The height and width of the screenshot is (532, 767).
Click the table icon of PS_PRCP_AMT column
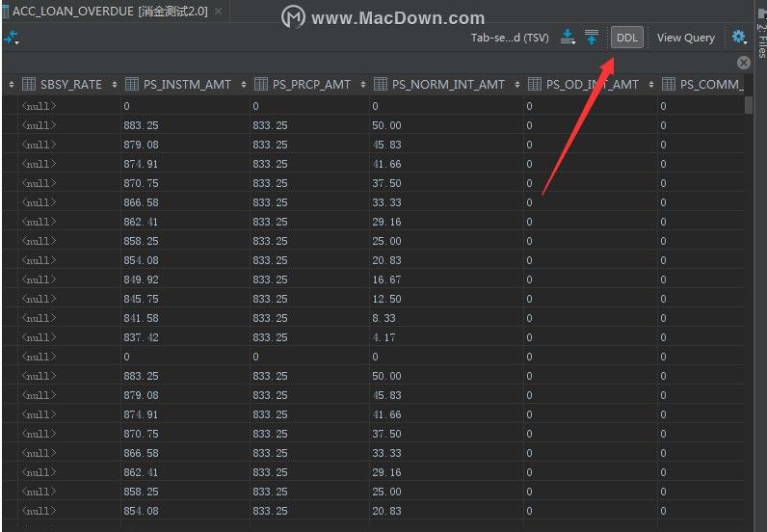click(x=261, y=84)
